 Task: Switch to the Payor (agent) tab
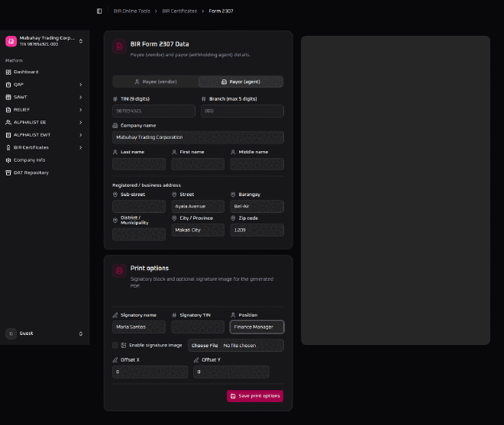tap(241, 82)
